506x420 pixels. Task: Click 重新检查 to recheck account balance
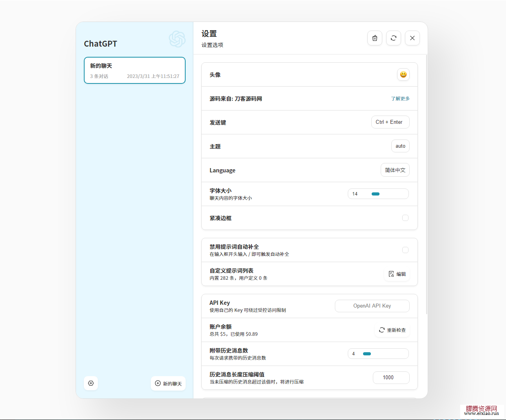(x=392, y=330)
